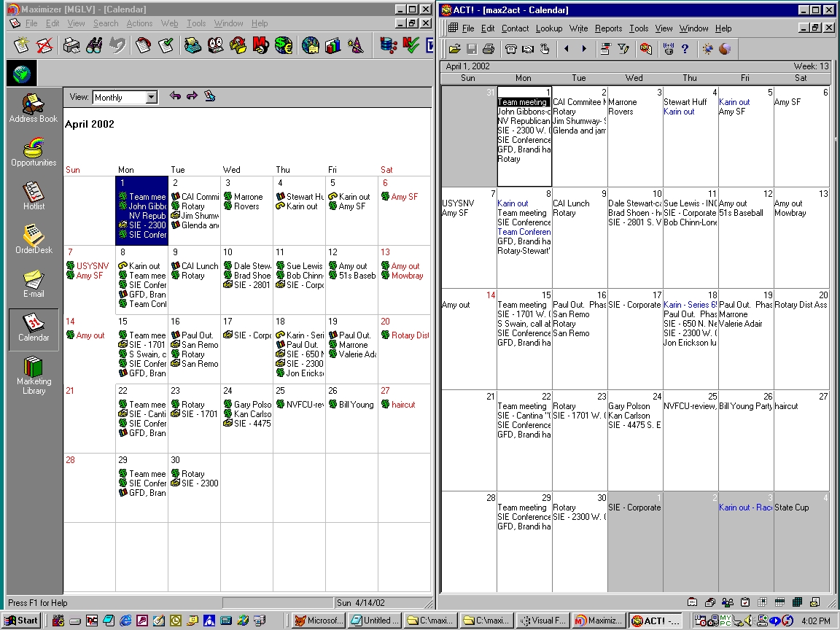Open the Tools menu in ACT!
This screenshot has width=840, height=630.
pyautogui.click(x=639, y=28)
